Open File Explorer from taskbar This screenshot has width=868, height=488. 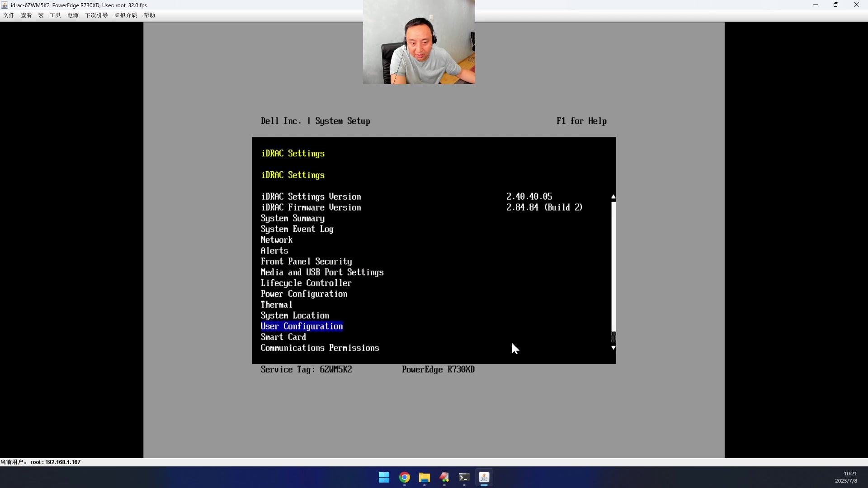coord(425,478)
